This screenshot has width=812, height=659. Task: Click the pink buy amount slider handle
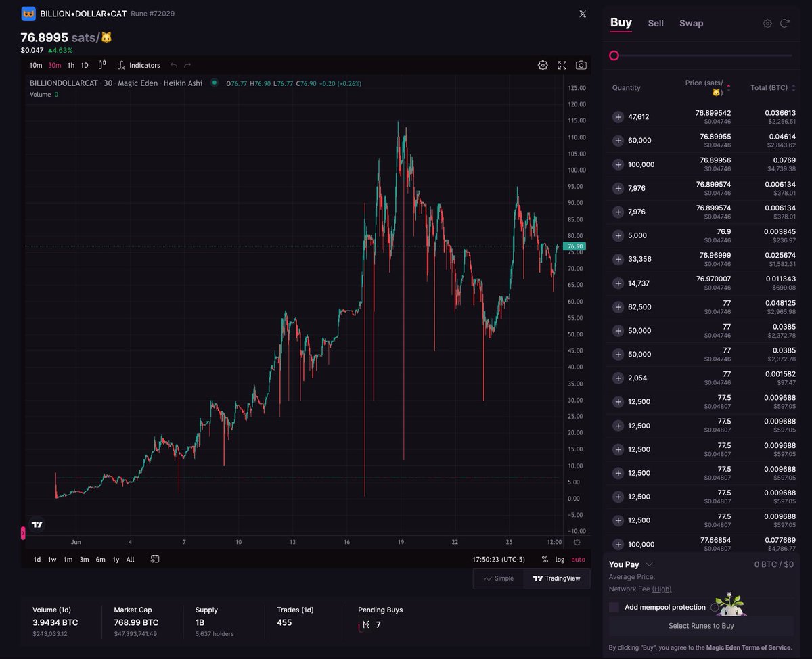614,55
